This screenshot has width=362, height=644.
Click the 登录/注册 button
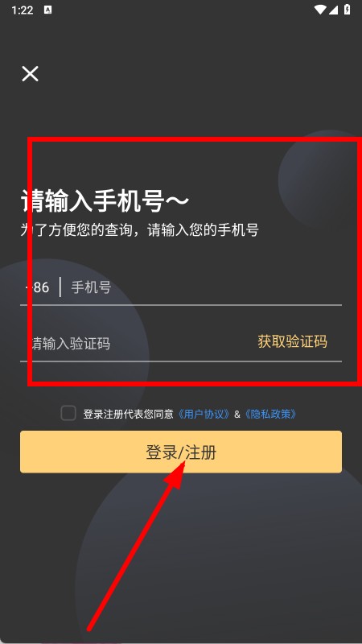click(181, 452)
